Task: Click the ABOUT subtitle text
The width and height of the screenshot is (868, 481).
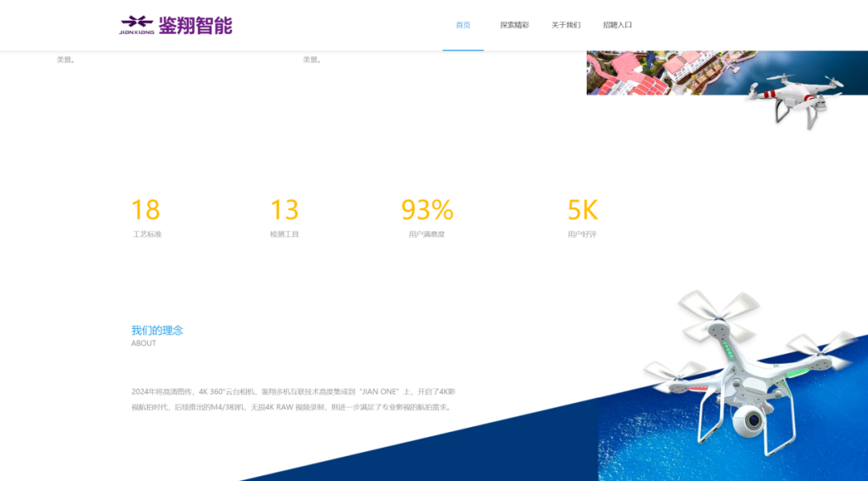Action: tap(142, 343)
